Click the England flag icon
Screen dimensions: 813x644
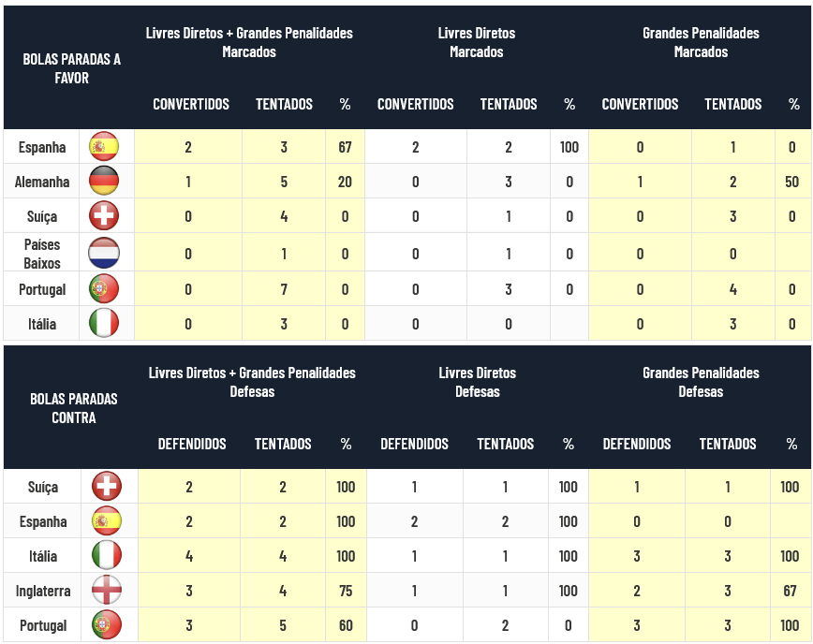click(107, 590)
